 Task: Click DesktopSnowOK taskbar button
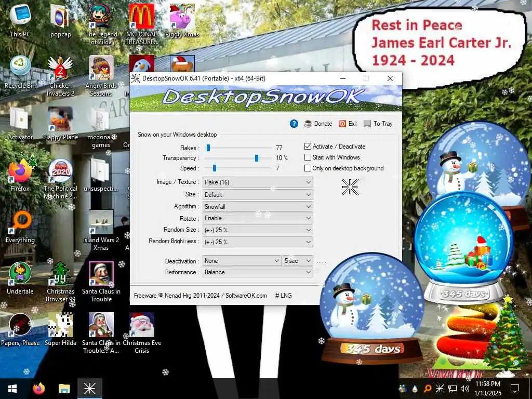pos(90,389)
